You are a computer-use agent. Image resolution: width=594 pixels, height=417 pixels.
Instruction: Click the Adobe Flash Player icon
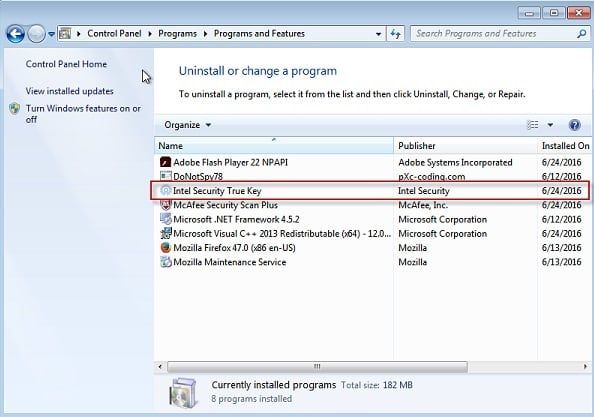pos(166,162)
